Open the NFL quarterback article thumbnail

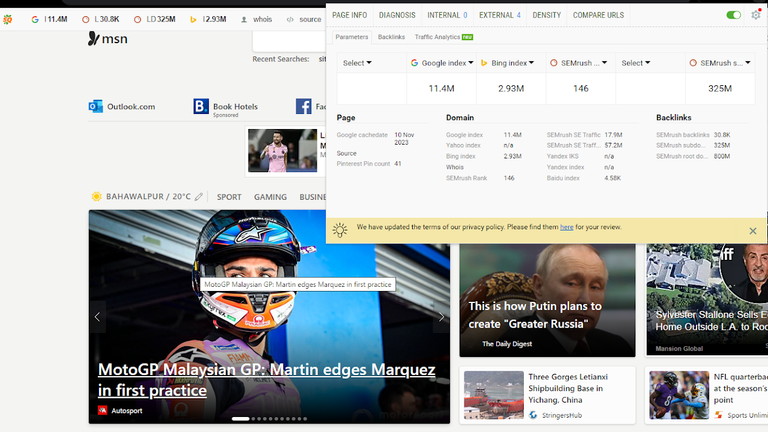point(679,395)
